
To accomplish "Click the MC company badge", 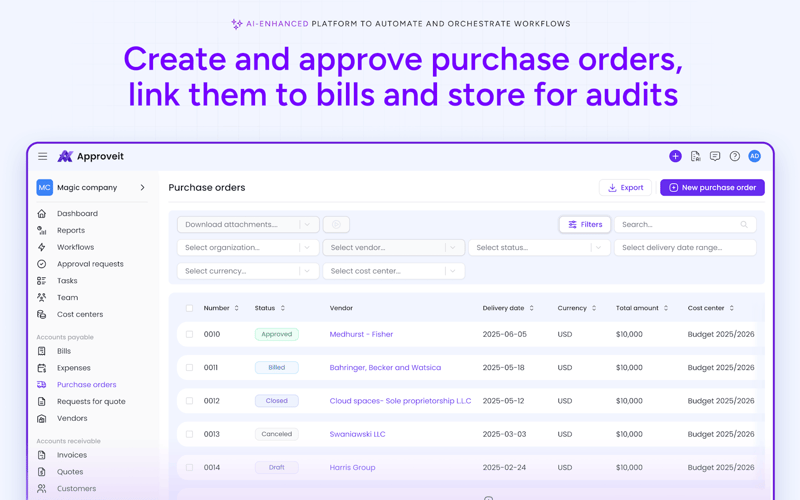I will tap(44, 187).
